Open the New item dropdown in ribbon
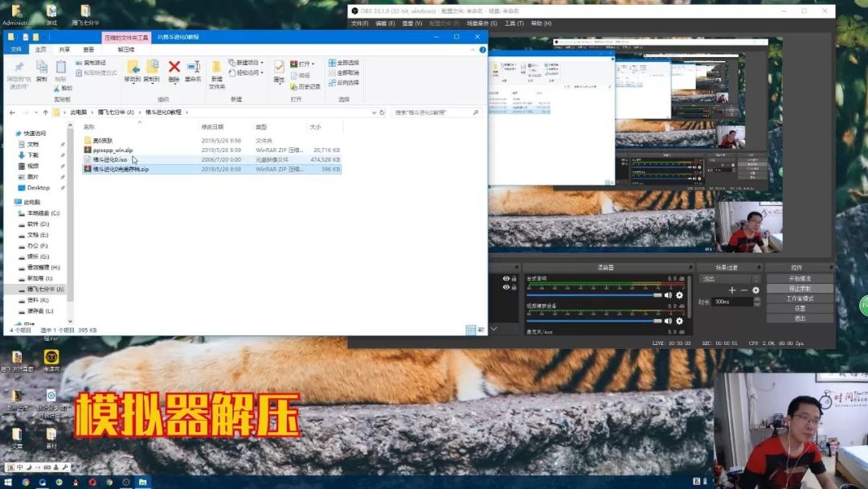 tap(246, 63)
